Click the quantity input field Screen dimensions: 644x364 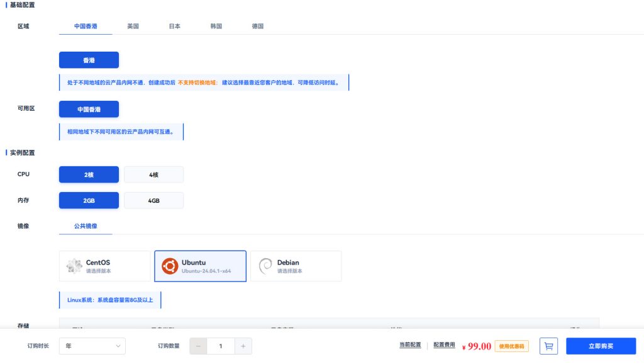click(221, 346)
